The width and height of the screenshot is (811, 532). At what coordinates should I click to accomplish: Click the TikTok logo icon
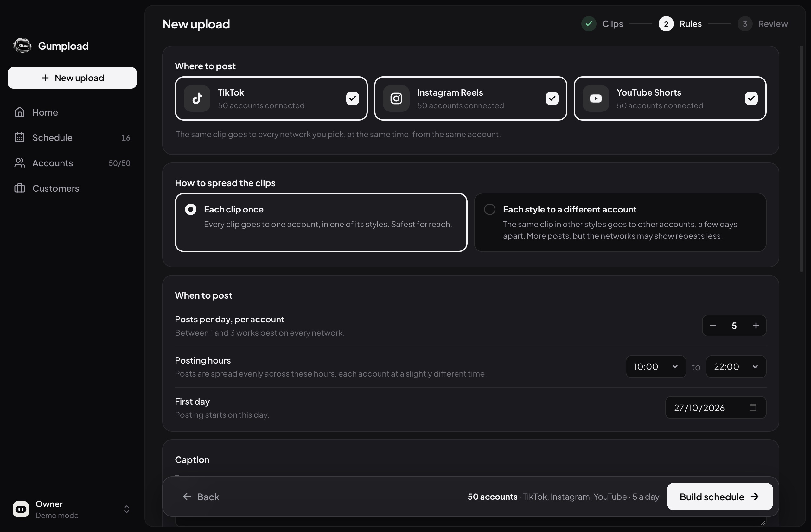[x=197, y=98]
